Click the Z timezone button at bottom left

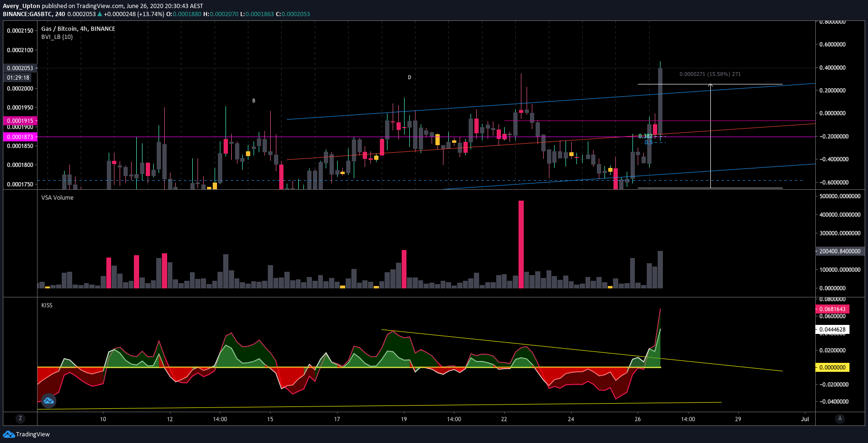20,418
